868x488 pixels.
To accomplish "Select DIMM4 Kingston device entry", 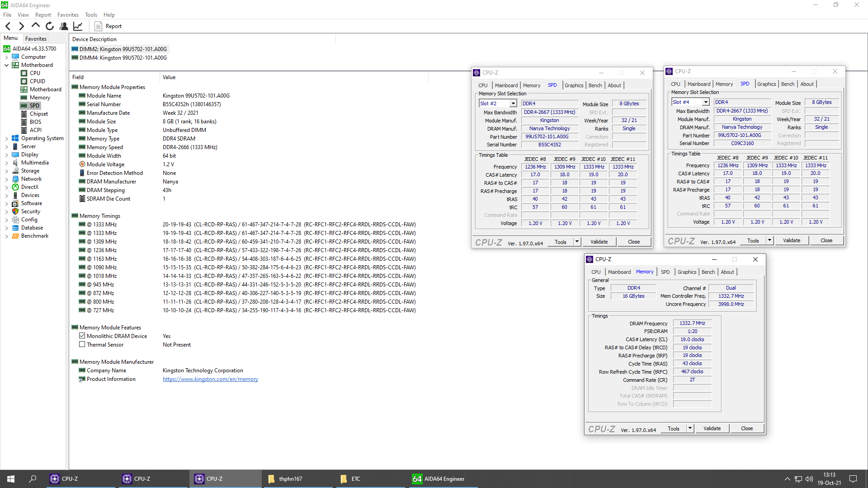I will click(123, 58).
